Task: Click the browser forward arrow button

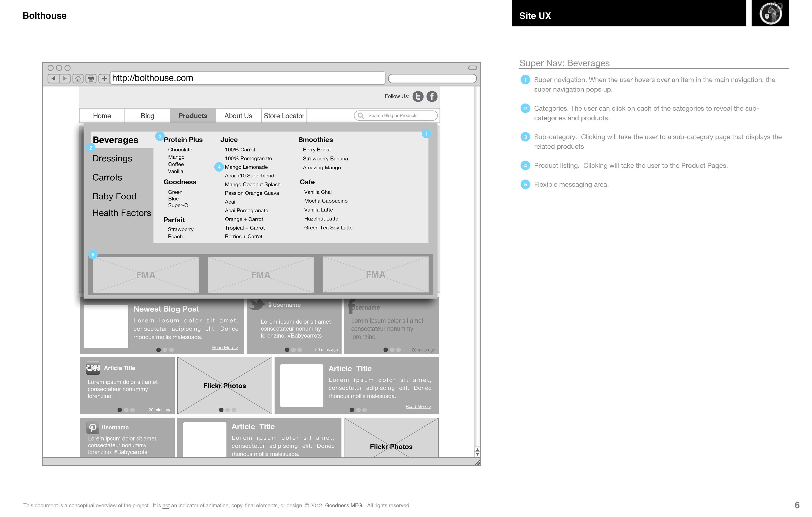Action: point(65,78)
